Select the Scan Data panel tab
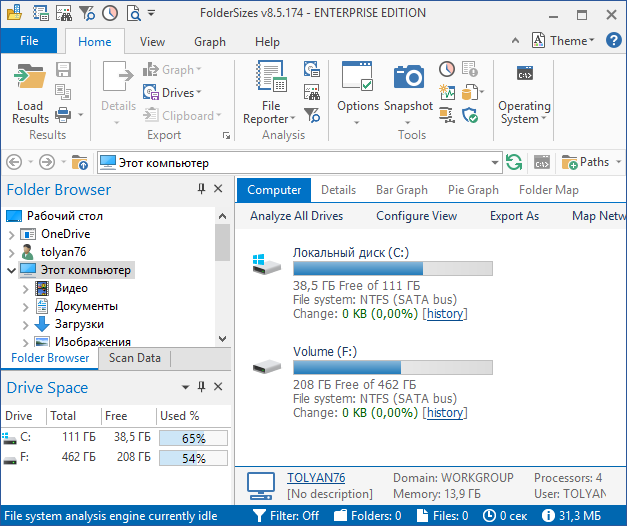This screenshot has width=627, height=526. click(x=134, y=358)
